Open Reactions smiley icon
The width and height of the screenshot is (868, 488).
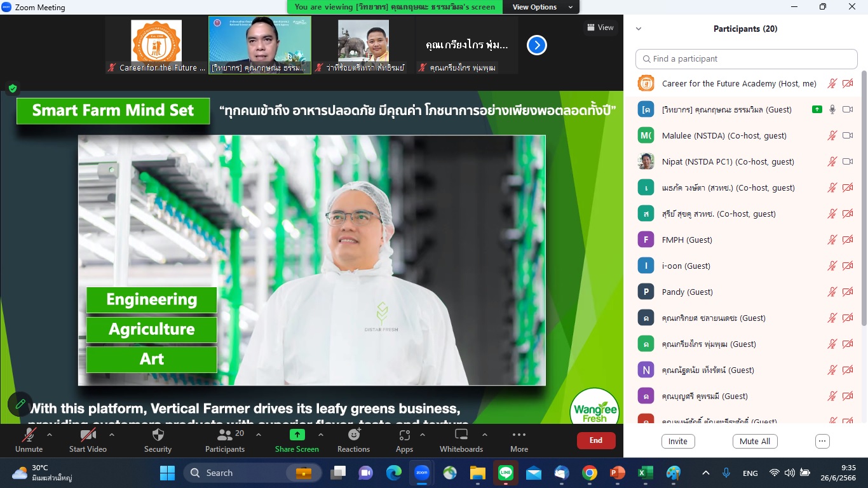(354, 435)
